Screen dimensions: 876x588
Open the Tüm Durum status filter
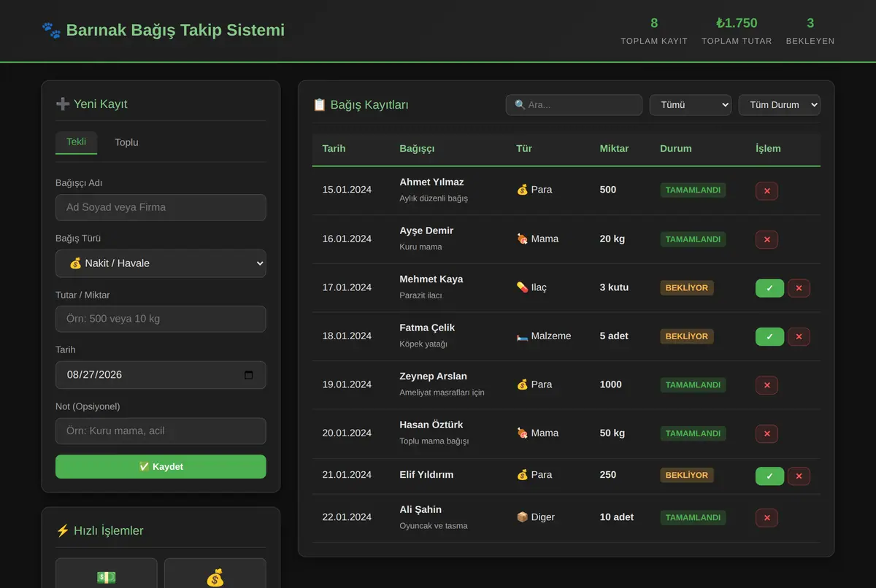pos(780,105)
